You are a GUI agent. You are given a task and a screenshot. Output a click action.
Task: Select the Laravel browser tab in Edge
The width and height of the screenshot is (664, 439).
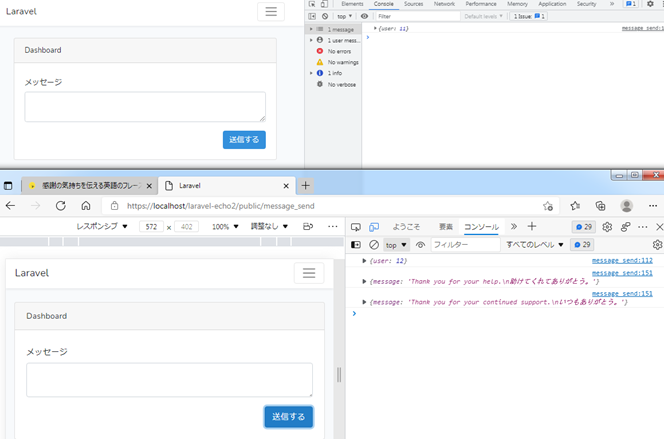coord(227,185)
